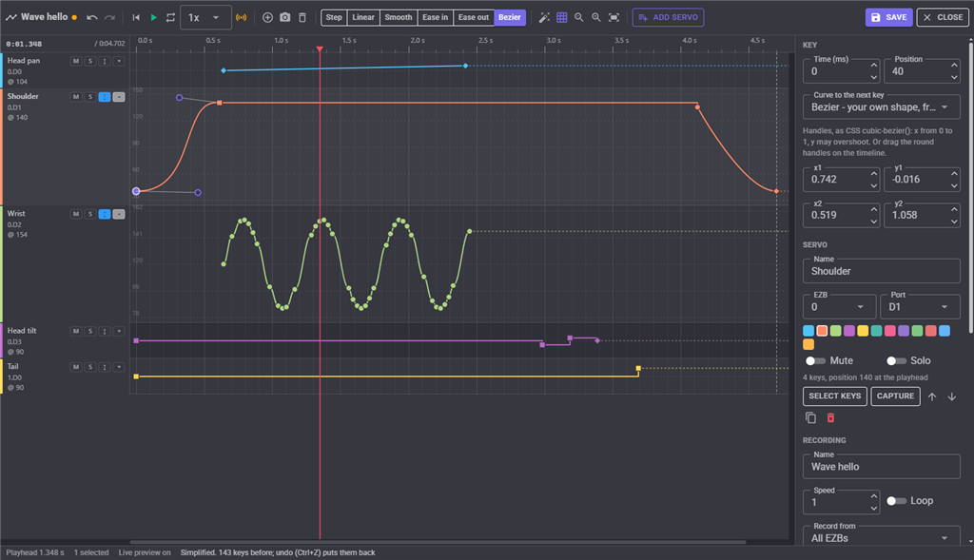This screenshot has height=560, width=974.
Task: Move servo up with the up arrow
Action: click(x=932, y=396)
